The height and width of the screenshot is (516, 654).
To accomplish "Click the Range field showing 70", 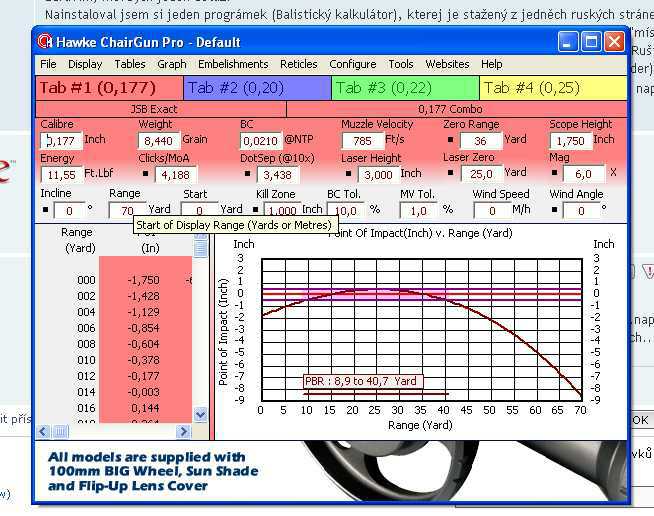I will click(x=128, y=211).
